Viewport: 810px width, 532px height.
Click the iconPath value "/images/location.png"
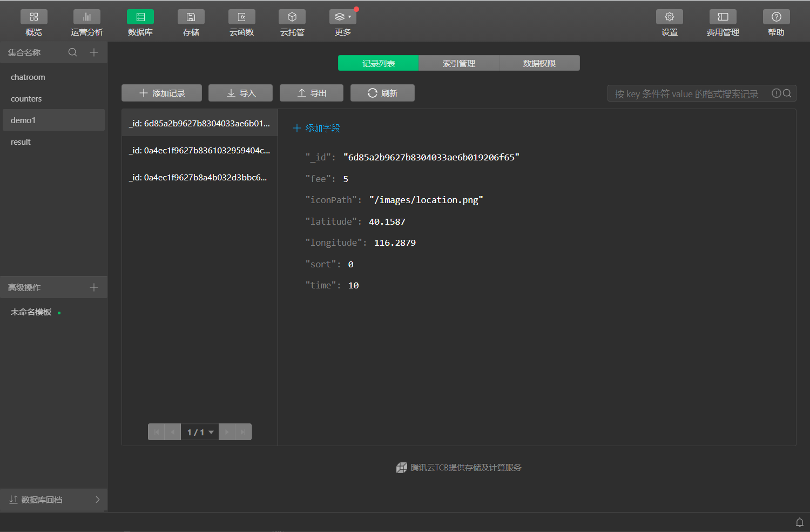(426, 200)
